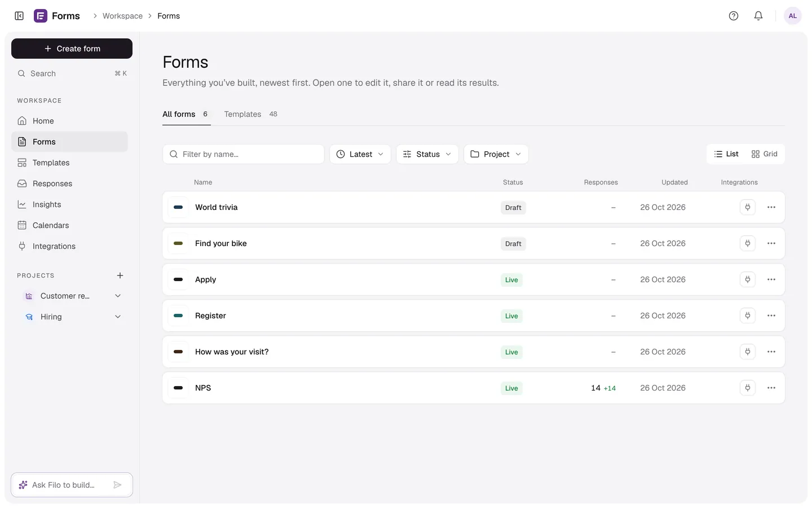
Task: Click the Forms app logo
Action: pos(41,16)
